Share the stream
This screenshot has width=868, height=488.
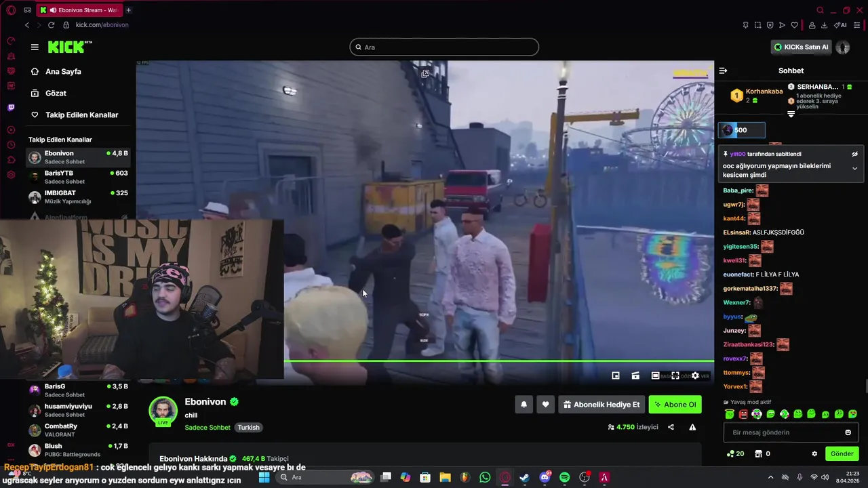click(671, 427)
